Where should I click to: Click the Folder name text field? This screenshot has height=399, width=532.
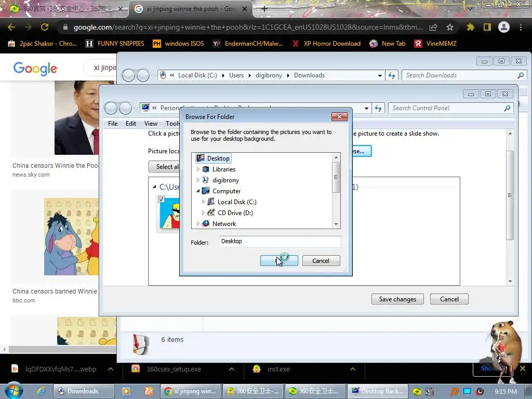[280, 241]
